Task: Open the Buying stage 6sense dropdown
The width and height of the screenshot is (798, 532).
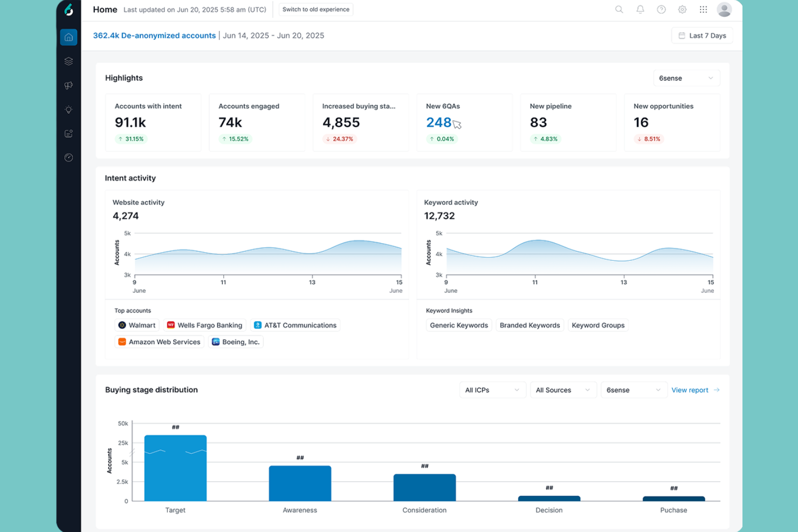Action: [x=634, y=390]
